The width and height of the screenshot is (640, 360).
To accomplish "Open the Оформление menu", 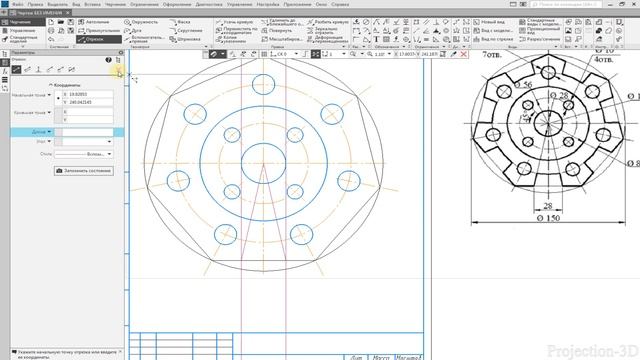I will click(x=177, y=4).
